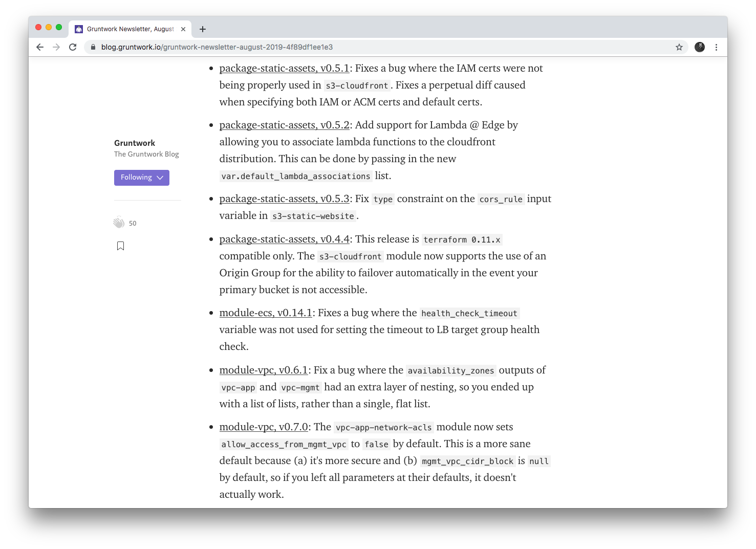Bookmark the article using the bookmark icon
756x549 pixels.
click(120, 246)
